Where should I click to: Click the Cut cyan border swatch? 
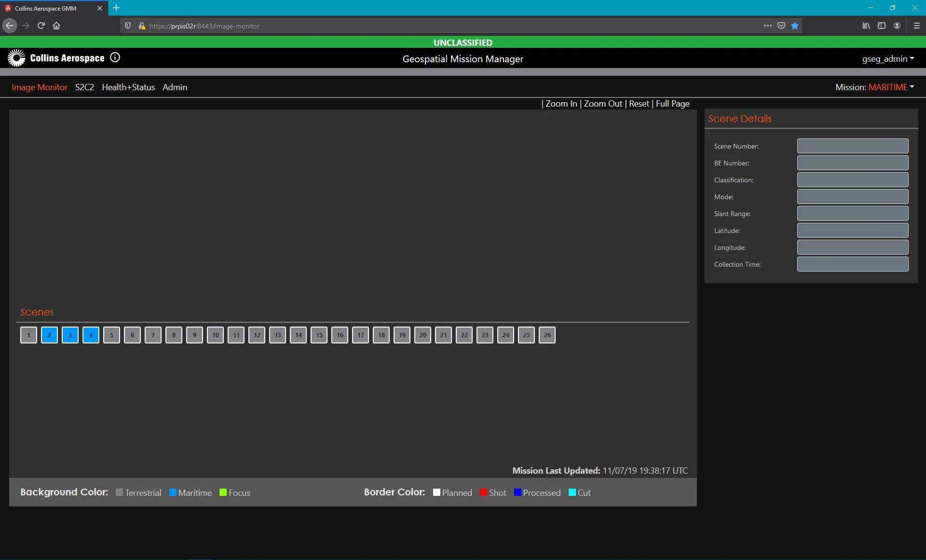point(572,492)
